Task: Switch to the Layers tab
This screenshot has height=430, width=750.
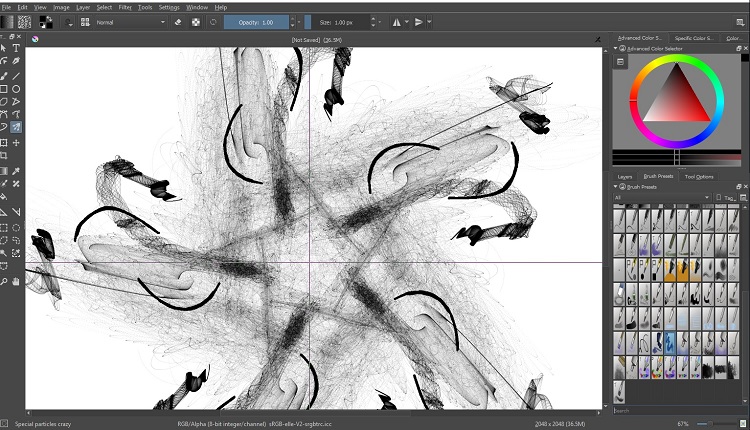Action: tap(625, 176)
